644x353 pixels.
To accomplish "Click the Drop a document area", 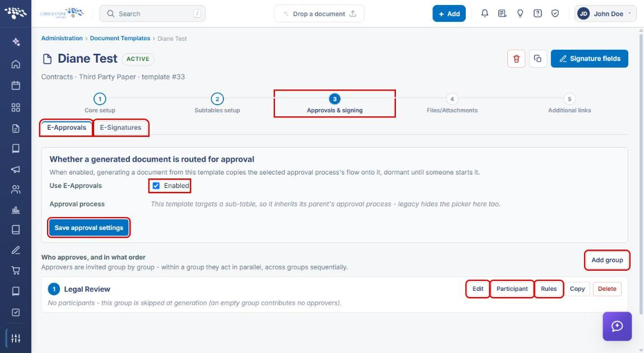I will point(319,13).
